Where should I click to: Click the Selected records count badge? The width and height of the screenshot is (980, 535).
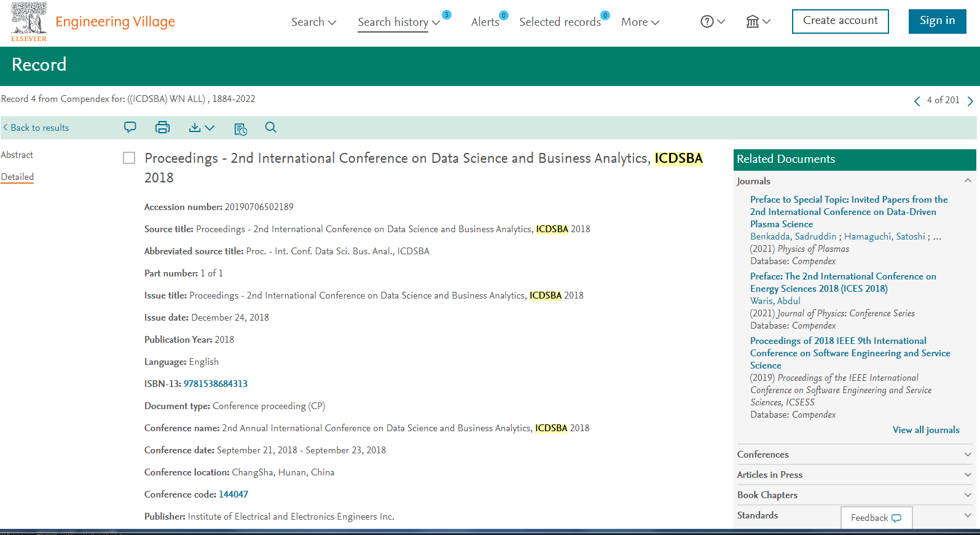tap(605, 15)
